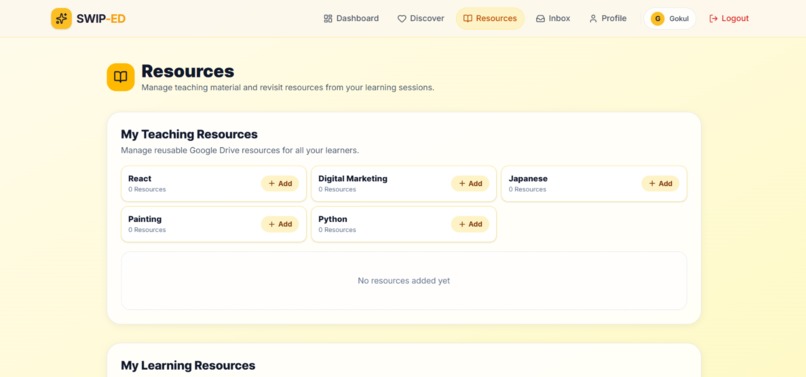Select the Japanese skill name
The width and height of the screenshot is (806, 377).
528,178
